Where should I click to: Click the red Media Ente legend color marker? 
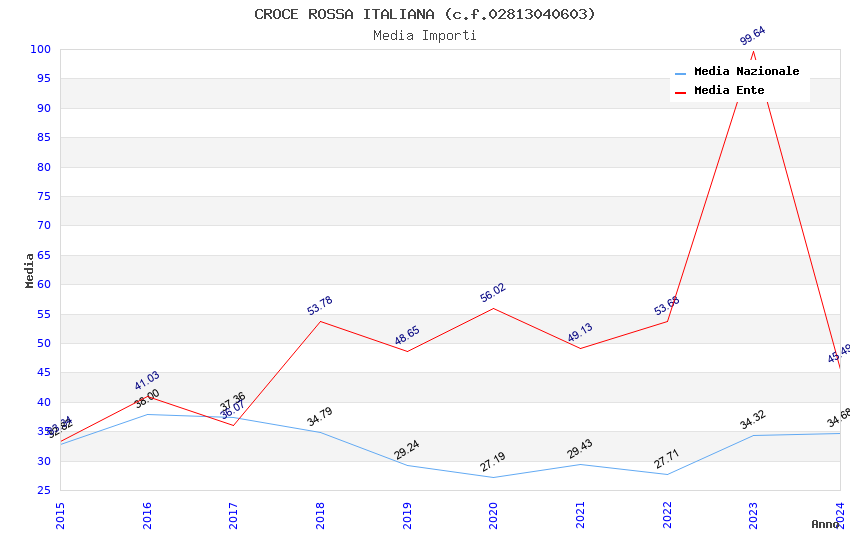[x=680, y=93]
